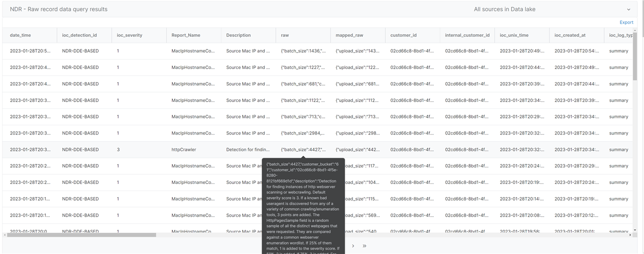The height and width of the screenshot is (254, 644).
Task: Select the ioc_created_at column header
Action: click(x=571, y=35)
